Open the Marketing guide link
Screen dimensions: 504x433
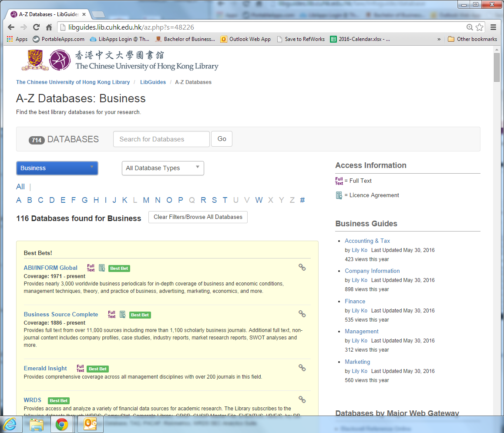coord(357,362)
